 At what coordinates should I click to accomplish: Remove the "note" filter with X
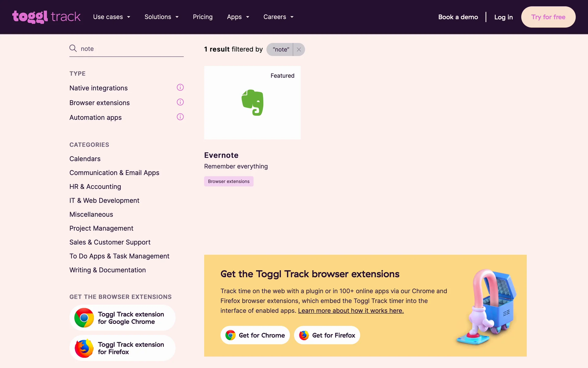click(299, 49)
